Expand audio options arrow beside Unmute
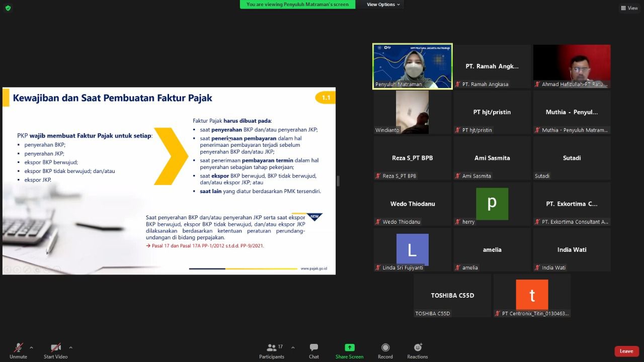The width and height of the screenshot is (644, 362). (x=31, y=347)
